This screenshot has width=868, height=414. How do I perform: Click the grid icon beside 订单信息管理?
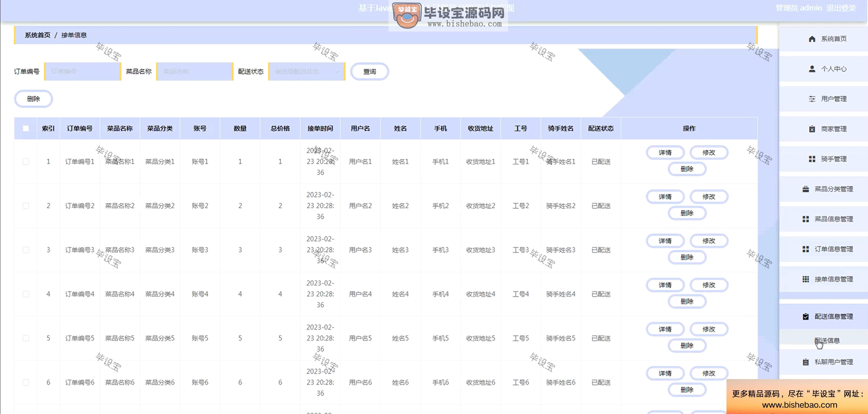[806, 249]
